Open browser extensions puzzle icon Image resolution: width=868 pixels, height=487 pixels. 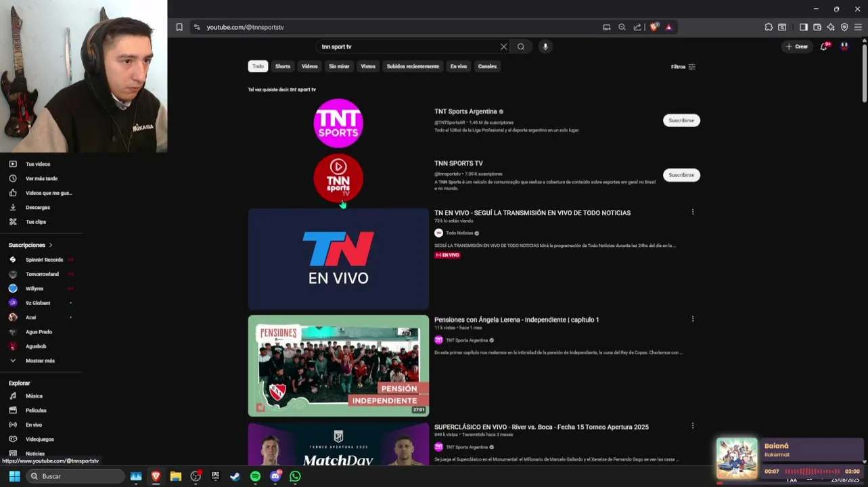[769, 27]
